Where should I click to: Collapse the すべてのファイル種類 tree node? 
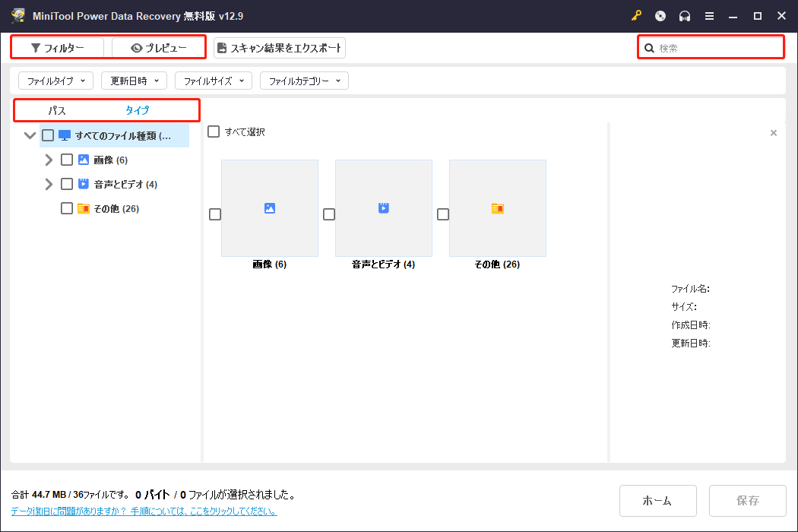(30, 135)
